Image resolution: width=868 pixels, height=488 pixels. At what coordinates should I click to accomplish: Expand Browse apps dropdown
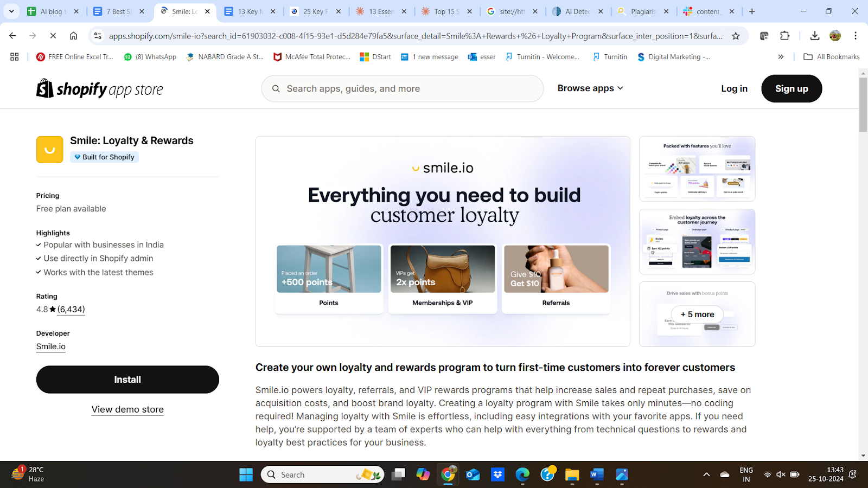click(x=590, y=88)
